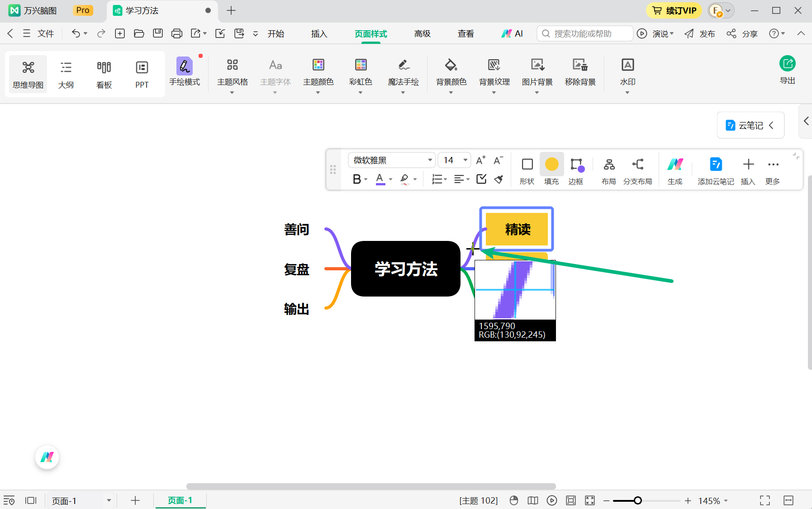This screenshot has height=509, width=812.
Task: Open the 查看 ribbon tab
Action: (x=465, y=34)
